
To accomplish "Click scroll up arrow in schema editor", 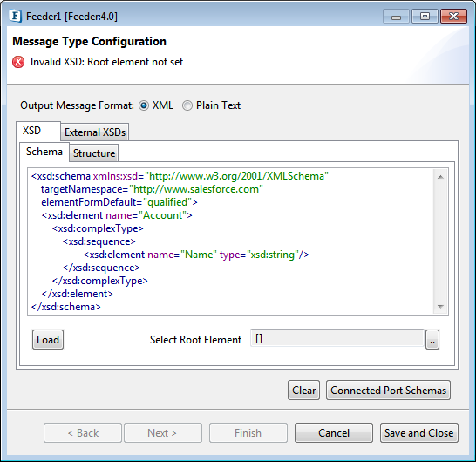I will click(441, 177).
